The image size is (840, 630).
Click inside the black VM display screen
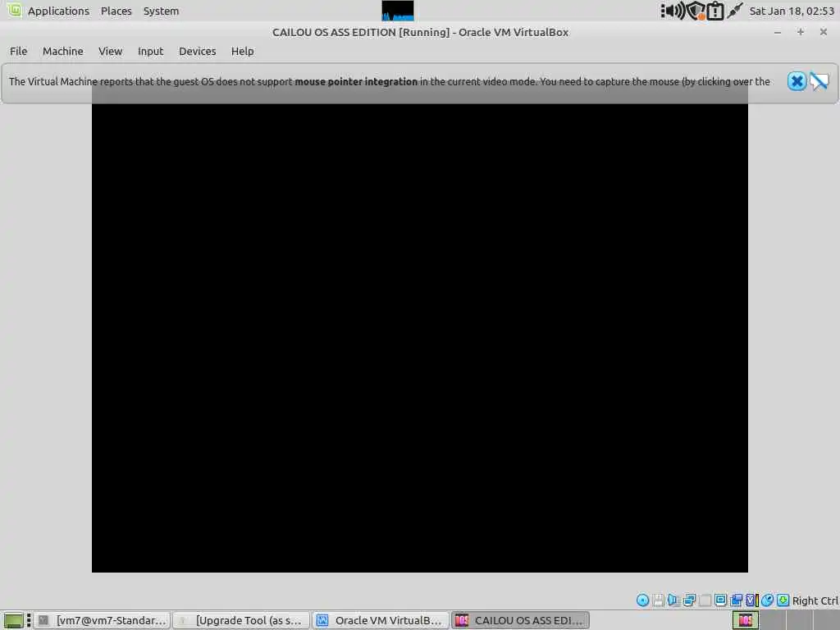[x=419, y=337]
